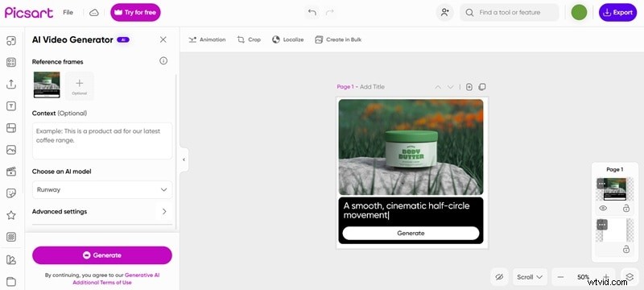Click the add new page icon
Image resolution: width=644 pixels, height=290 pixels.
pos(469,87)
